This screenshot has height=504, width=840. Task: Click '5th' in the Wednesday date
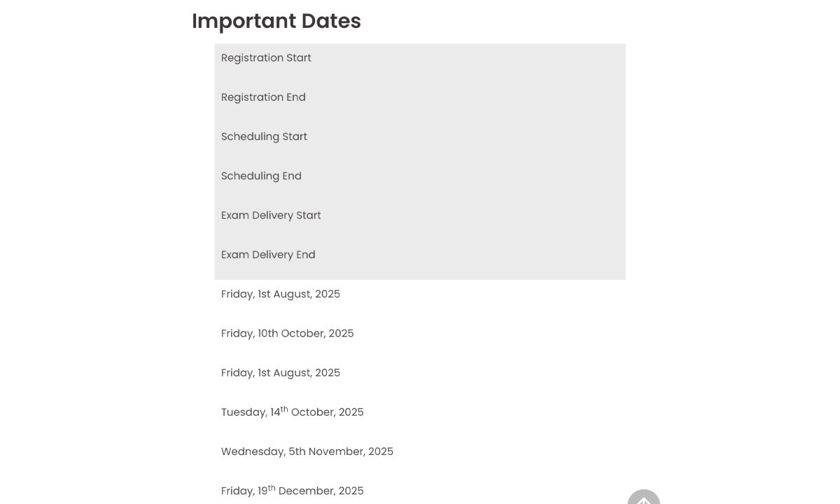(297, 451)
